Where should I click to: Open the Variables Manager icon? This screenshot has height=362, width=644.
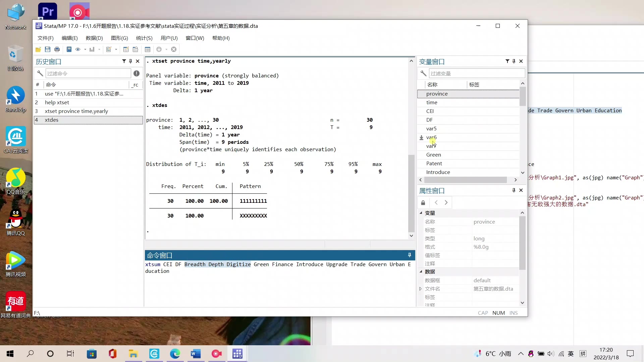[148, 49]
